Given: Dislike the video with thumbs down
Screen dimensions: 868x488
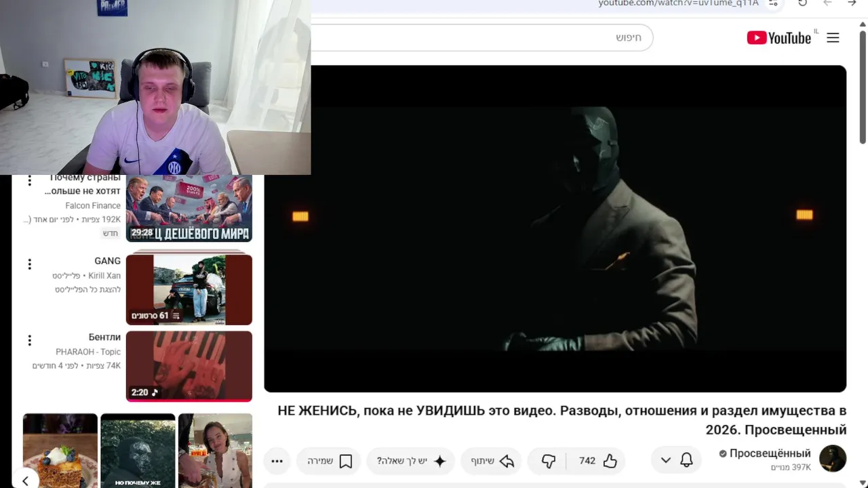Looking at the screenshot, I should 549,461.
